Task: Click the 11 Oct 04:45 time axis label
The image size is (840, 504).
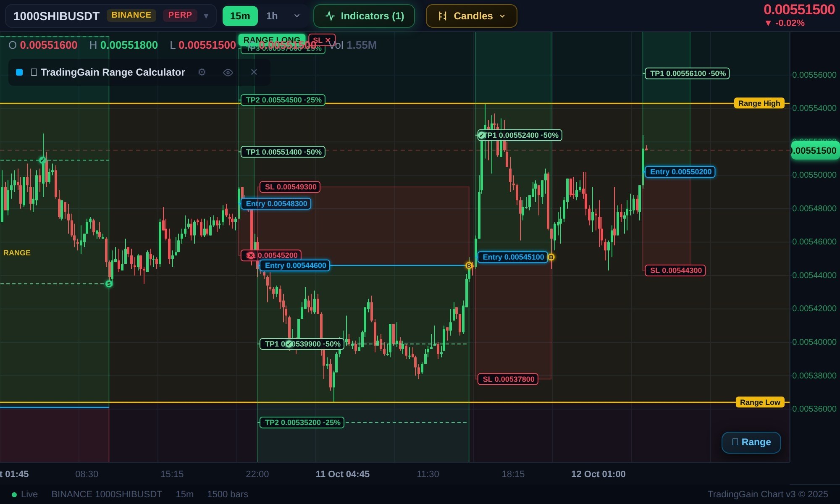Action: pos(343,474)
